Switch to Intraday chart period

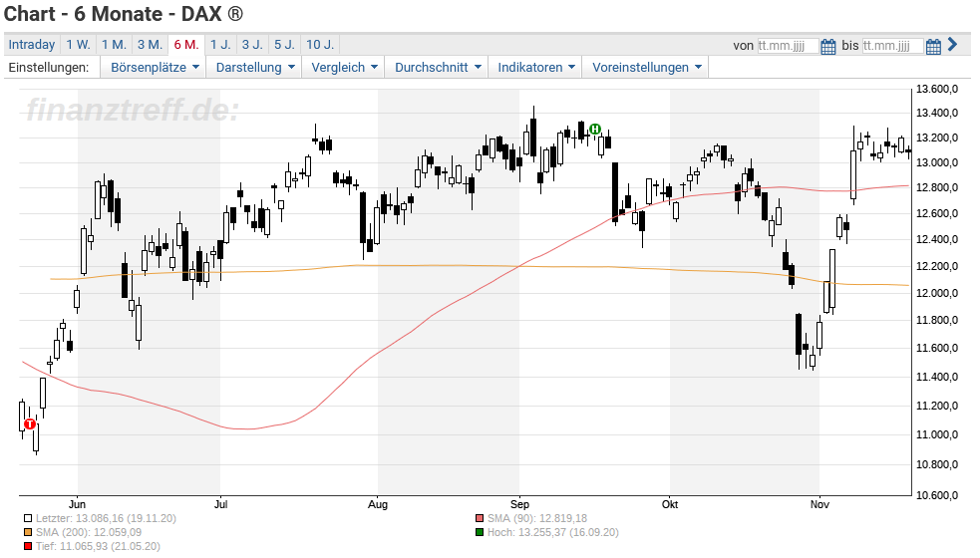[x=32, y=45]
